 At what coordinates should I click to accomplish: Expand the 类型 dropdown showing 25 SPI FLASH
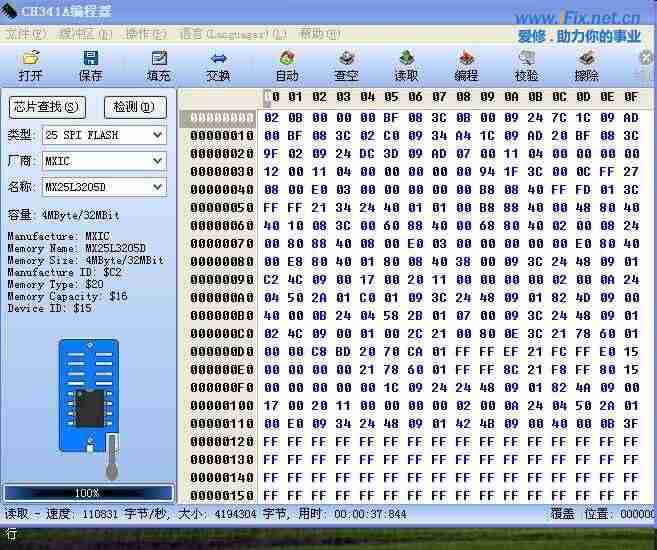click(x=158, y=135)
